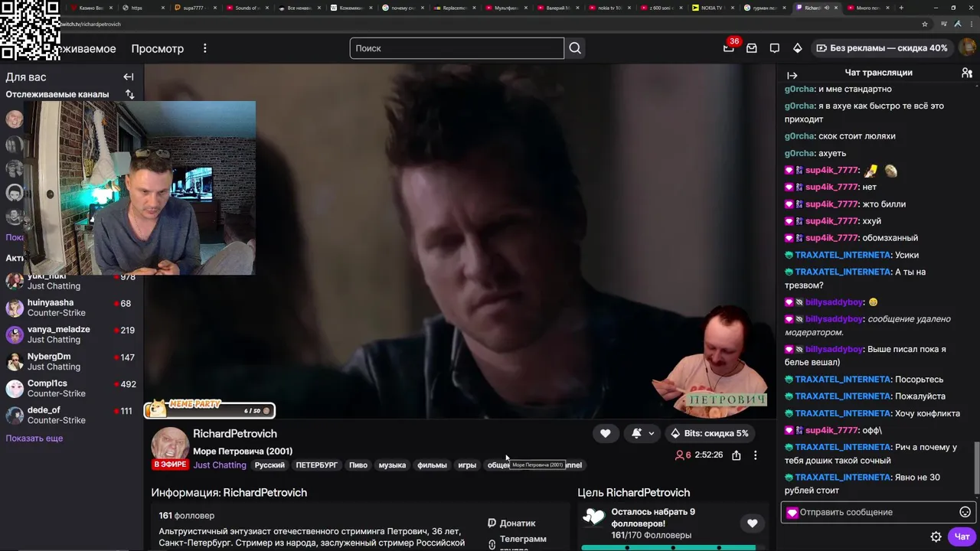Click the '161 фолловер' count text
The height and width of the screenshot is (551, 980).
click(x=187, y=516)
